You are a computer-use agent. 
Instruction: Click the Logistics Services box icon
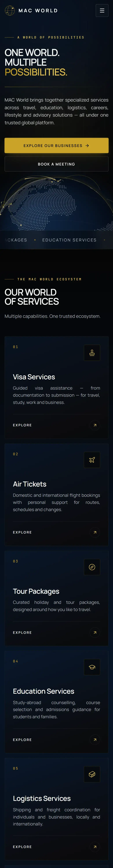click(92, 774)
